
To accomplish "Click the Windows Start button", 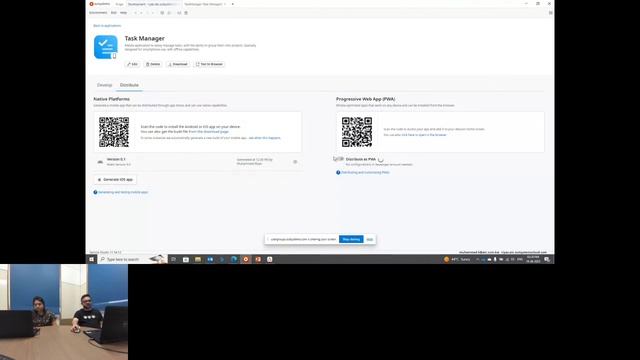I will [x=91, y=259].
